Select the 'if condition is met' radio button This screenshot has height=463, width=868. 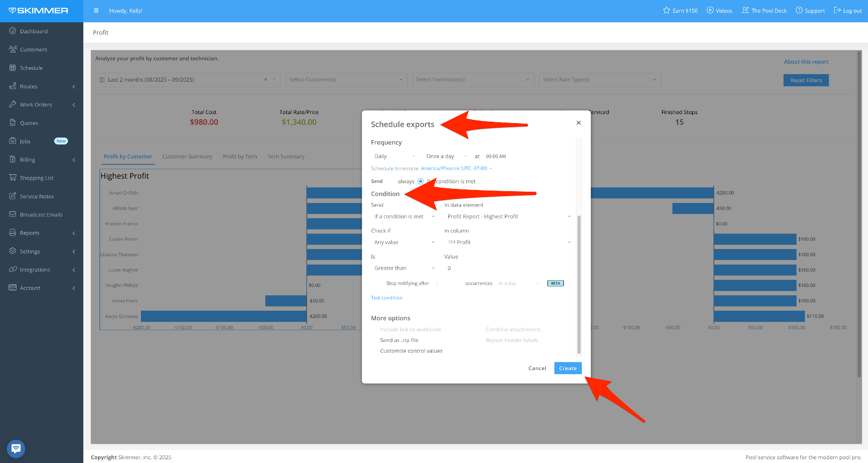pos(420,182)
